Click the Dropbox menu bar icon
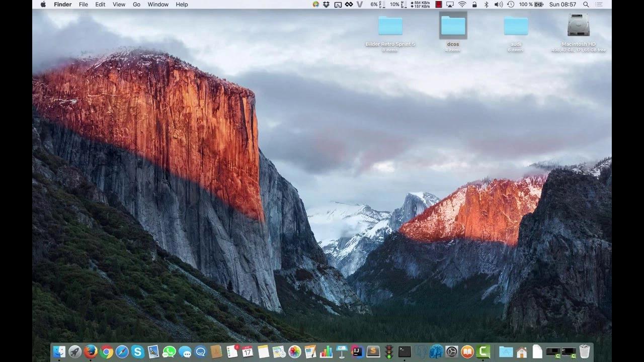The height and width of the screenshot is (362, 644). point(326,5)
